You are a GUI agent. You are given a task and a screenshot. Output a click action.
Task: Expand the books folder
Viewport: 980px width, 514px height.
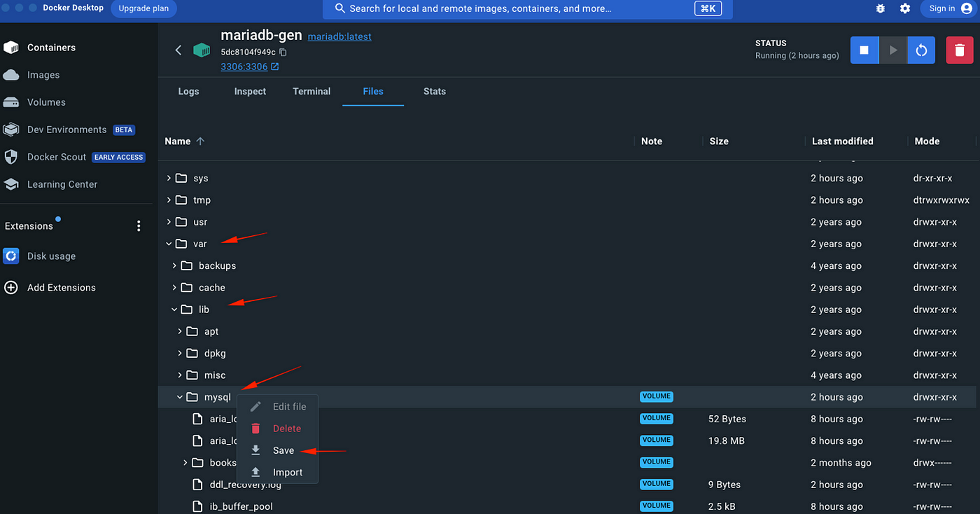coord(186,463)
